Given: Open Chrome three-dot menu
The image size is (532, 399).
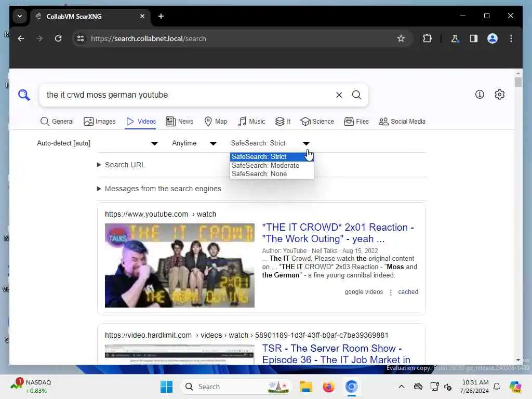Looking at the screenshot, I should (x=511, y=38).
